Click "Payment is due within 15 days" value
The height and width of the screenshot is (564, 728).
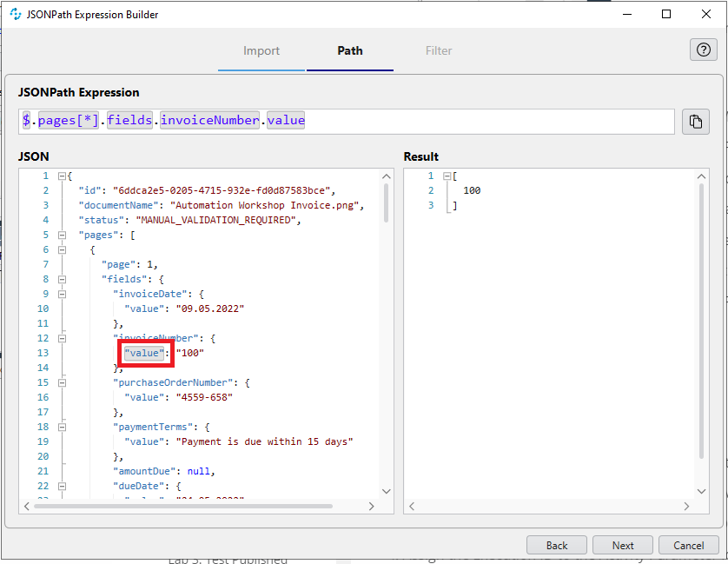265,441
